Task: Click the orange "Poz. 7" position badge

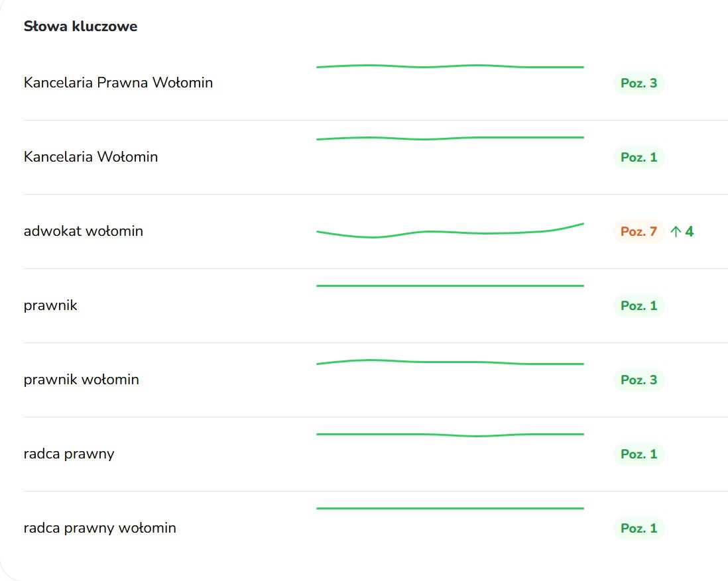Action: (x=638, y=232)
